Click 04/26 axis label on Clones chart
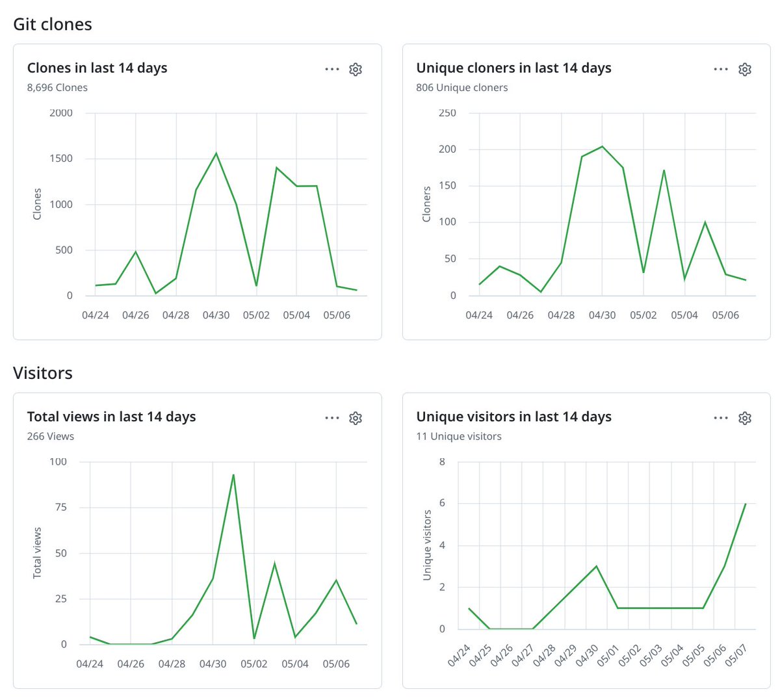The image size is (780, 700). click(x=135, y=315)
